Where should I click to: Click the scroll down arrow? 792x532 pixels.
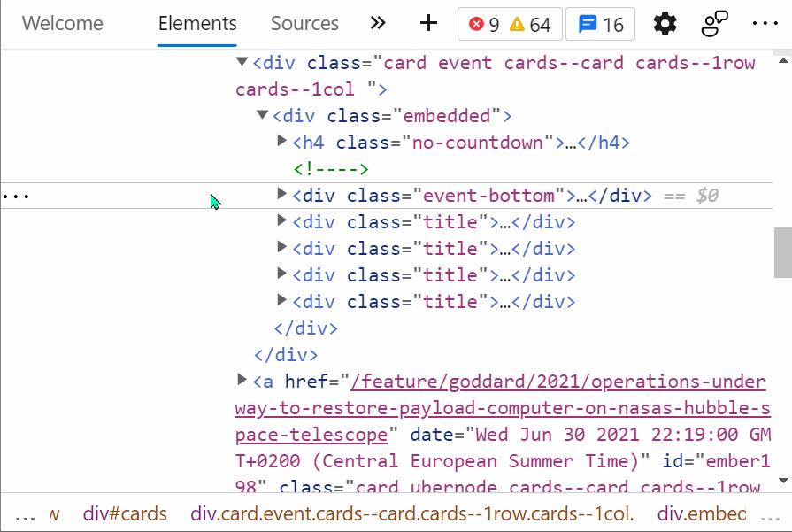(x=783, y=481)
